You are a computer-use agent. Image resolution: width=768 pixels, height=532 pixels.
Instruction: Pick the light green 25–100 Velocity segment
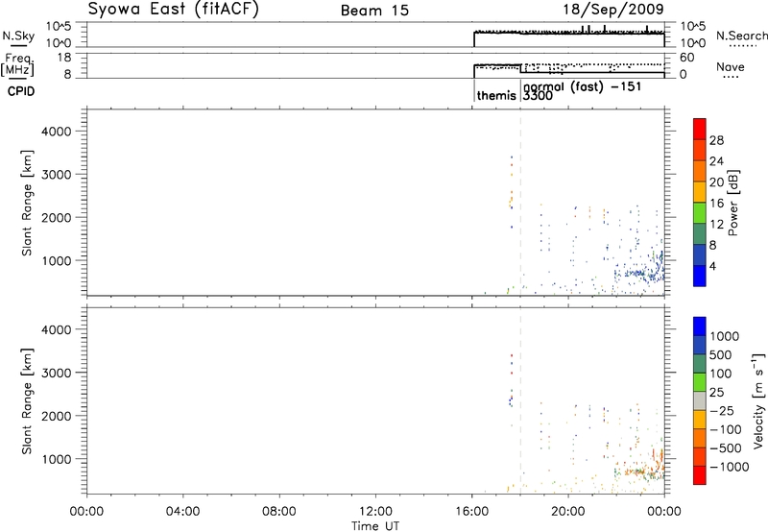(x=700, y=382)
